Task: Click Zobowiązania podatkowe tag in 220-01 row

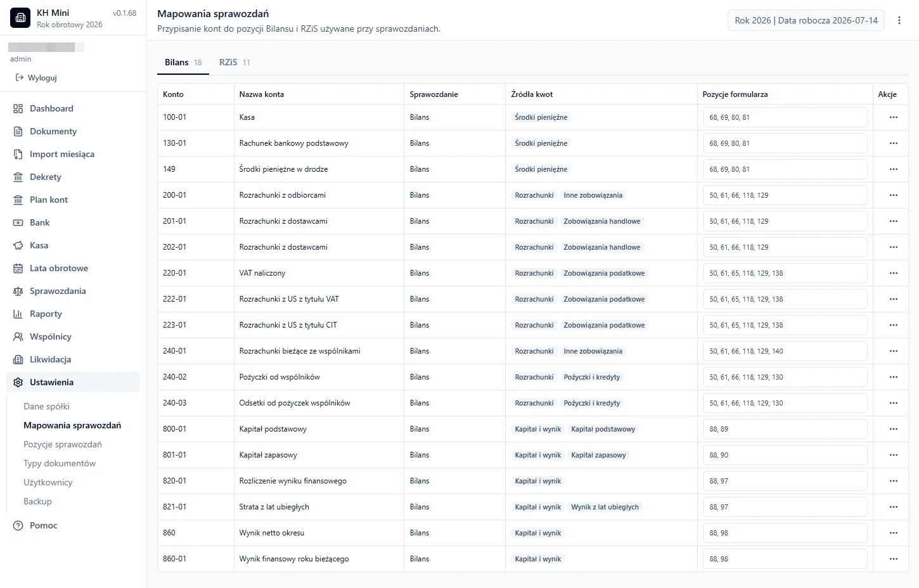Action: pyautogui.click(x=604, y=273)
